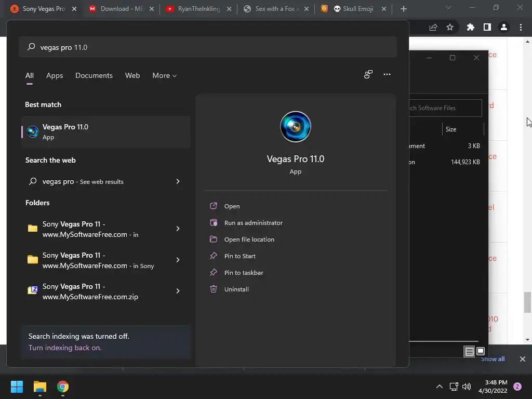Expand the More filter dropdown
Screen dimensions: 532x399
(165, 75)
